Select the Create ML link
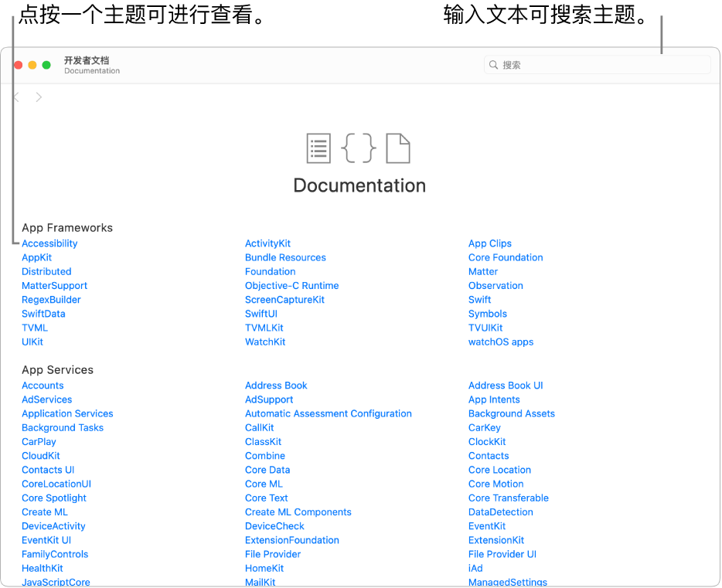This screenshot has height=588, width=722. click(x=45, y=512)
